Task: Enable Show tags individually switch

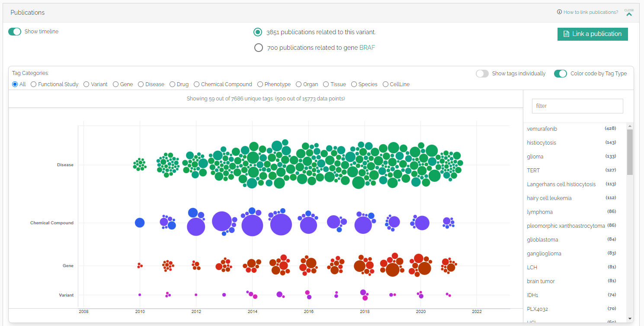Action: coord(482,74)
